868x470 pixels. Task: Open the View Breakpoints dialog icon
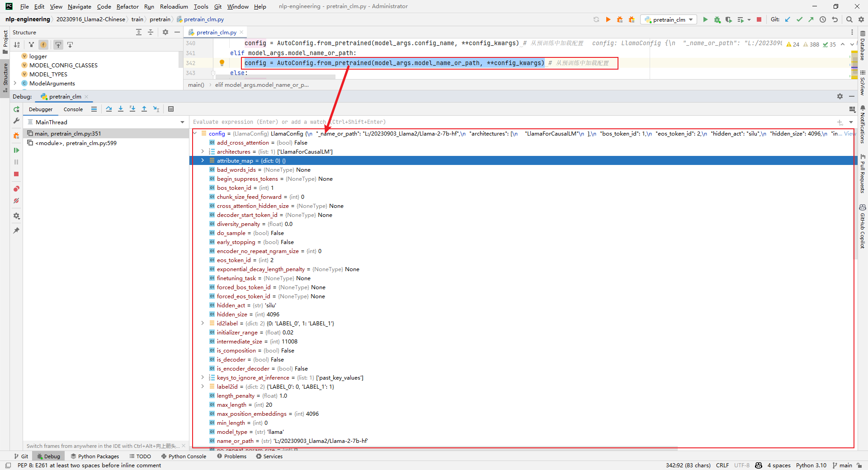tap(16, 189)
